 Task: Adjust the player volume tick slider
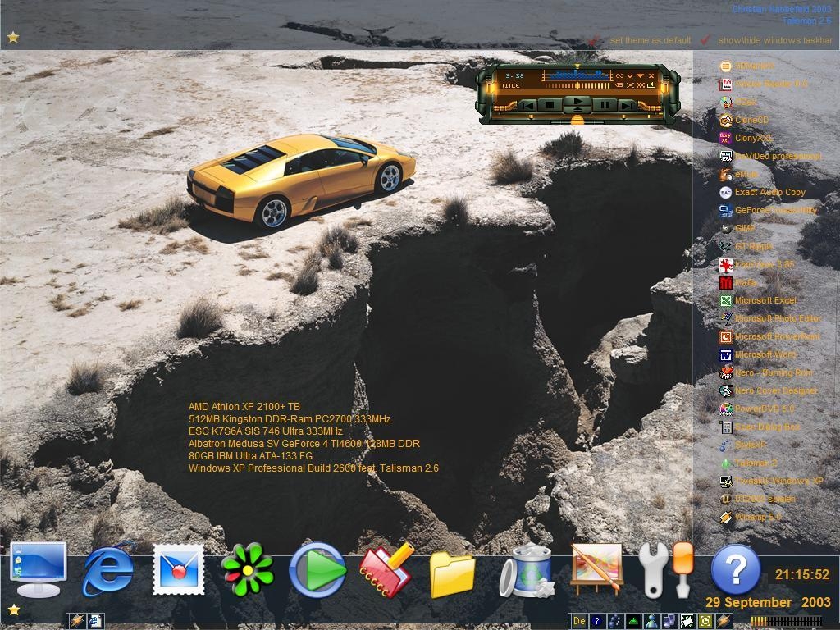coord(578,85)
